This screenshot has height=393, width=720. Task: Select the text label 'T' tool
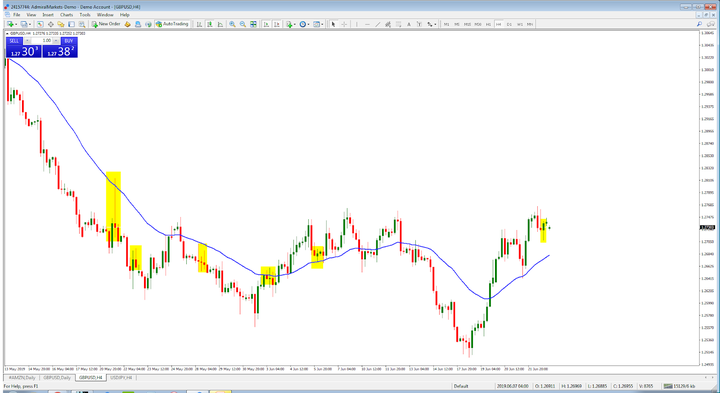point(419,24)
